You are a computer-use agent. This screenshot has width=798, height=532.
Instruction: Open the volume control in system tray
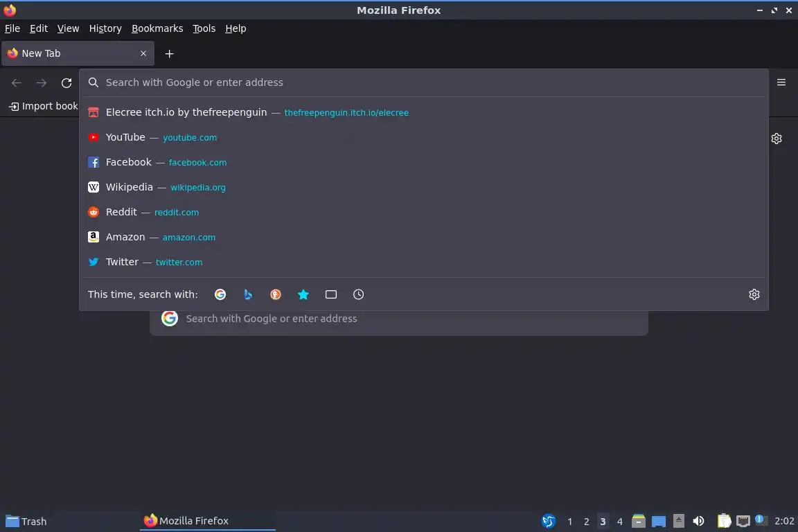point(699,521)
